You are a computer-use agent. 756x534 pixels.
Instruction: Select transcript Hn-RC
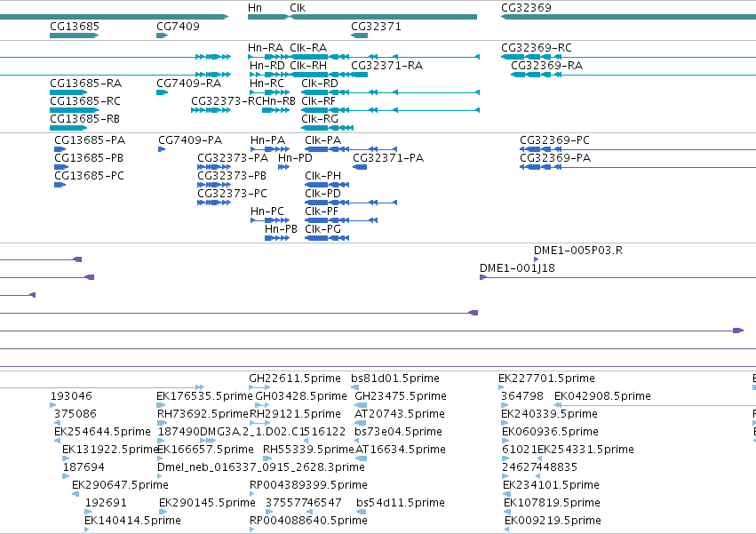click(x=267, y=84)
